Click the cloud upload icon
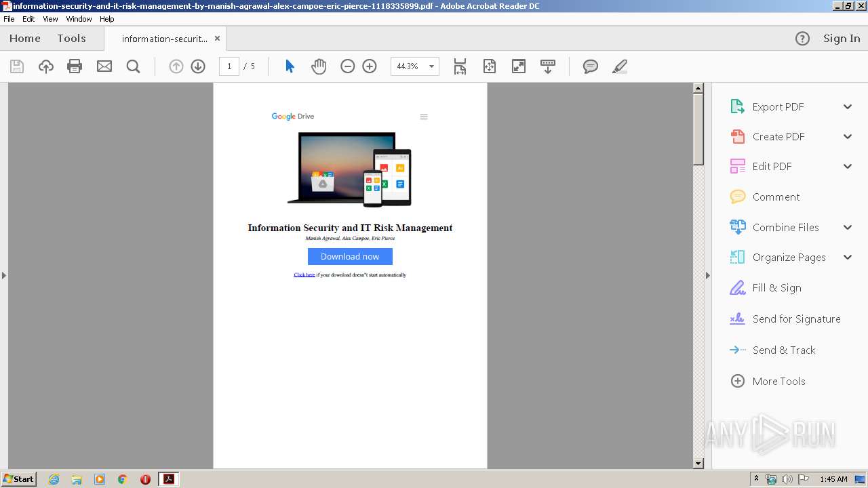Image resolution: width=868 pixels, height=488 pixels. pos(45,66)
